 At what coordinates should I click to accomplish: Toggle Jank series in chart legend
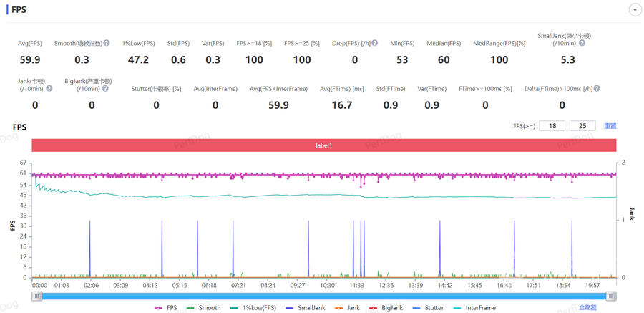tap(347, 308)
